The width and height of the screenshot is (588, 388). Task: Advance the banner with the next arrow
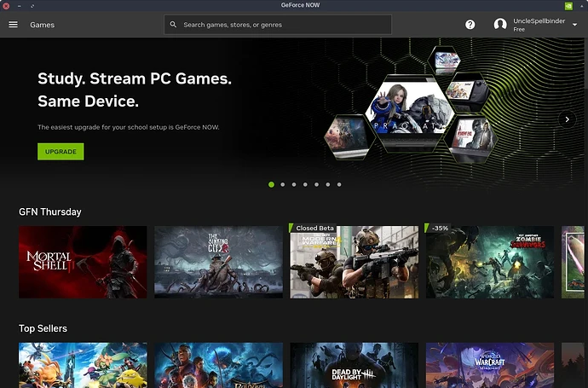567,119
